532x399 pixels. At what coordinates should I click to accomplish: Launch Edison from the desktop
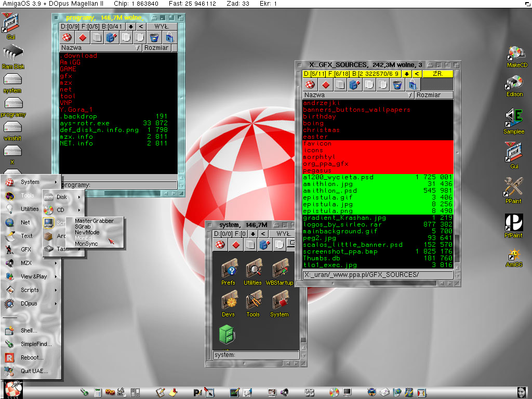click(514, 86)
